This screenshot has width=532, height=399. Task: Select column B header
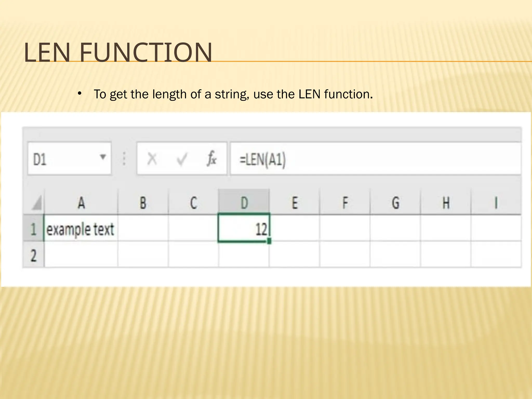143,203
